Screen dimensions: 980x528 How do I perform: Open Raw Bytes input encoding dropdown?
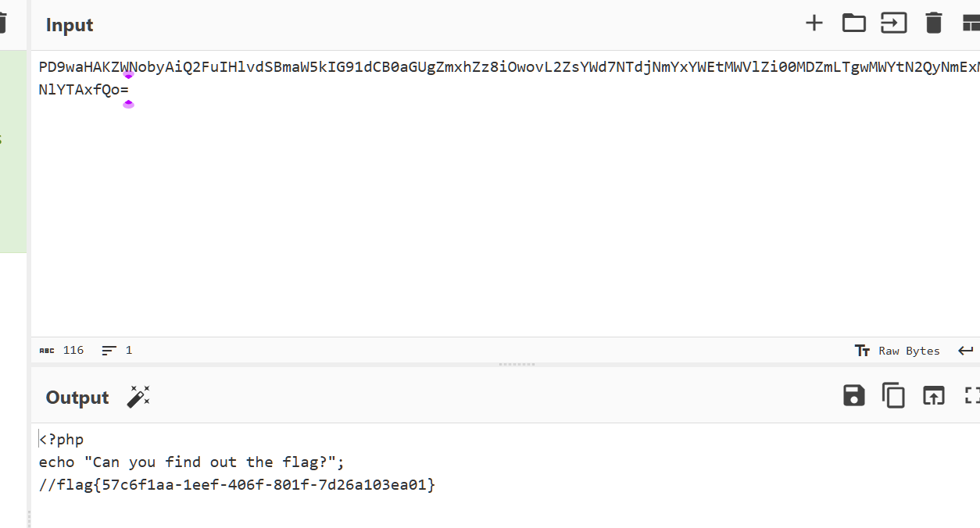click(897, 351)
